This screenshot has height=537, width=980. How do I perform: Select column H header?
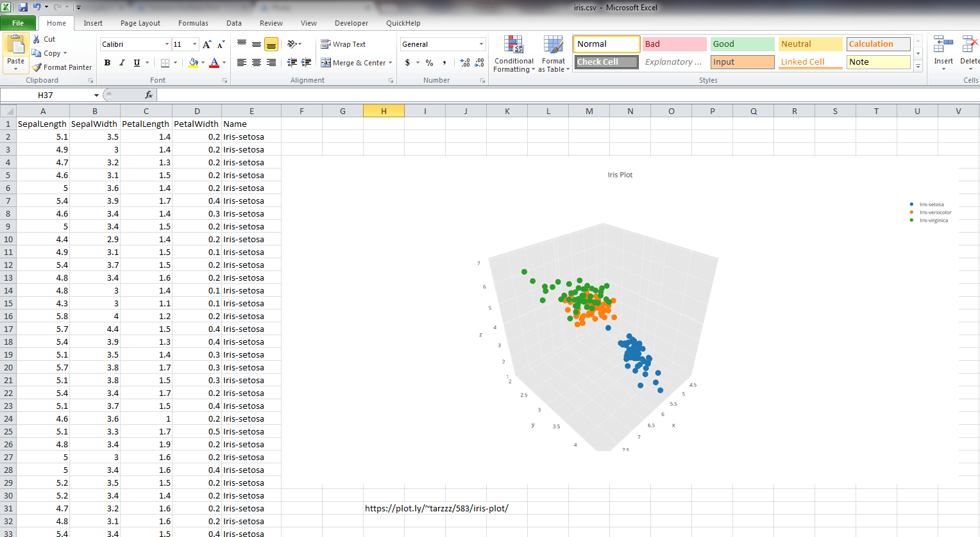click(384, 111)
